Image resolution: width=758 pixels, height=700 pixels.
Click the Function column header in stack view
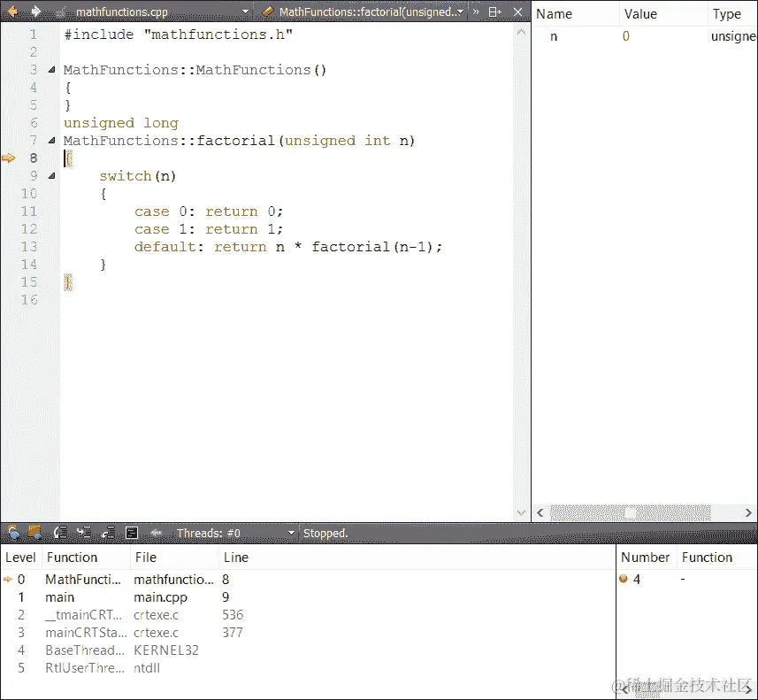coord(72,558)
